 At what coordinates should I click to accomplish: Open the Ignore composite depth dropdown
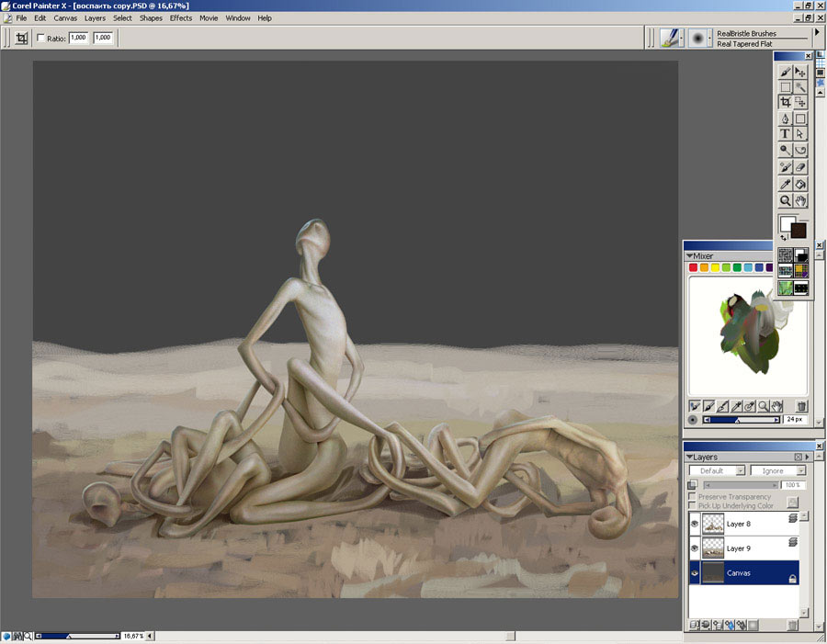(778, 470)
